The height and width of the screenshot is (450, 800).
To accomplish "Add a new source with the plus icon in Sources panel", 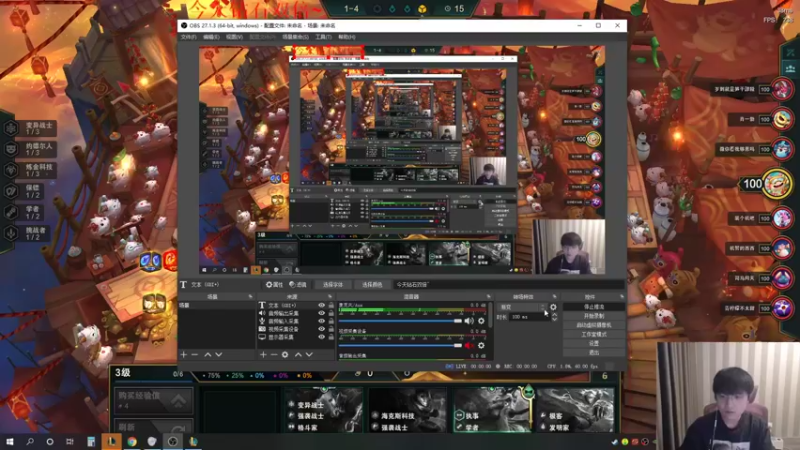I will click(263, 355).
